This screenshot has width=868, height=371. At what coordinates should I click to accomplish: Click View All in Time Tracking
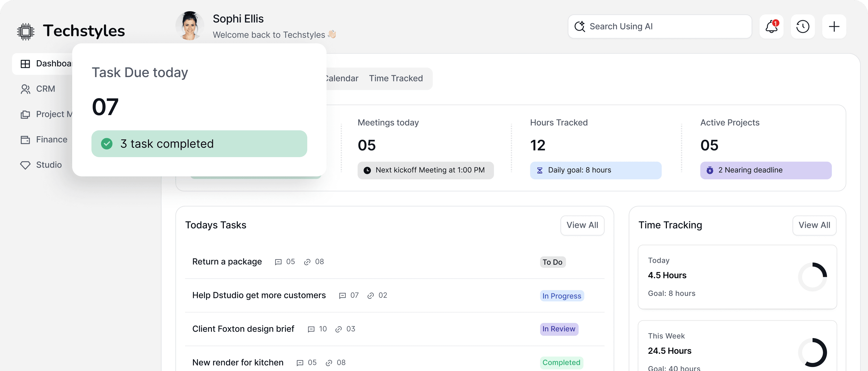(814, 225)
